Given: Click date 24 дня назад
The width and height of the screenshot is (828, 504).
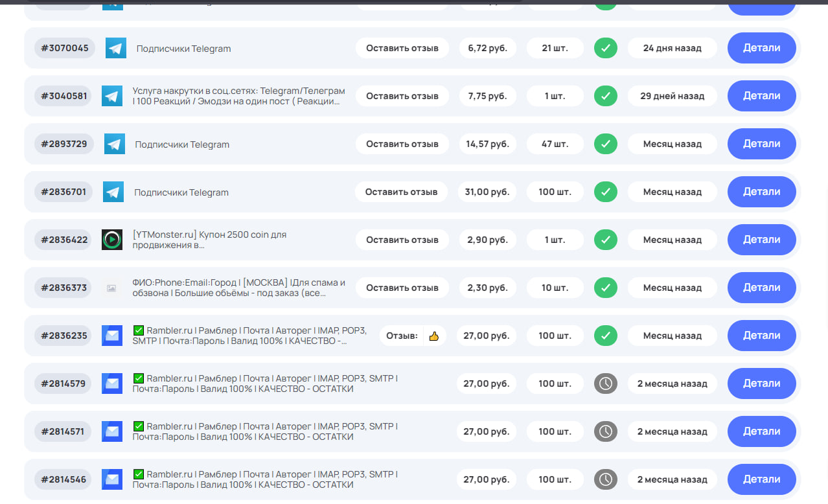Looking at the screenshot, I should point(673,48).
